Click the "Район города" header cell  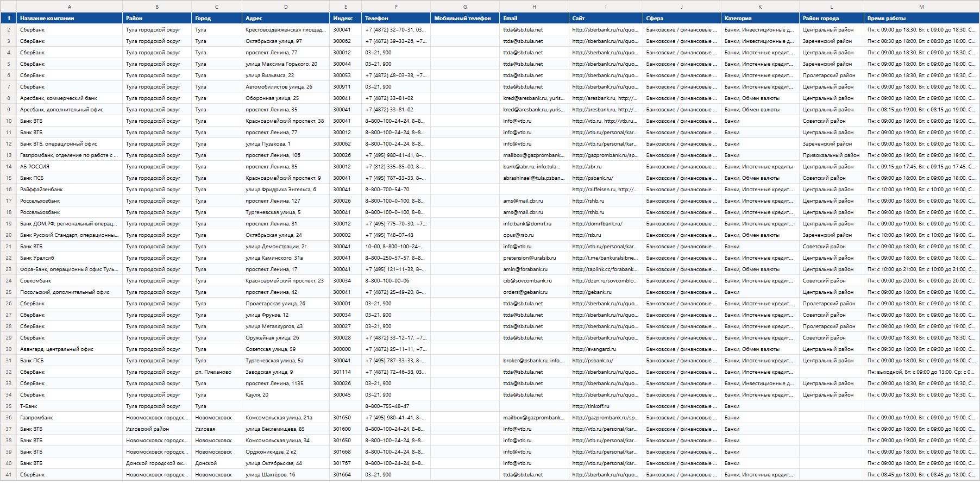[832, 18]
